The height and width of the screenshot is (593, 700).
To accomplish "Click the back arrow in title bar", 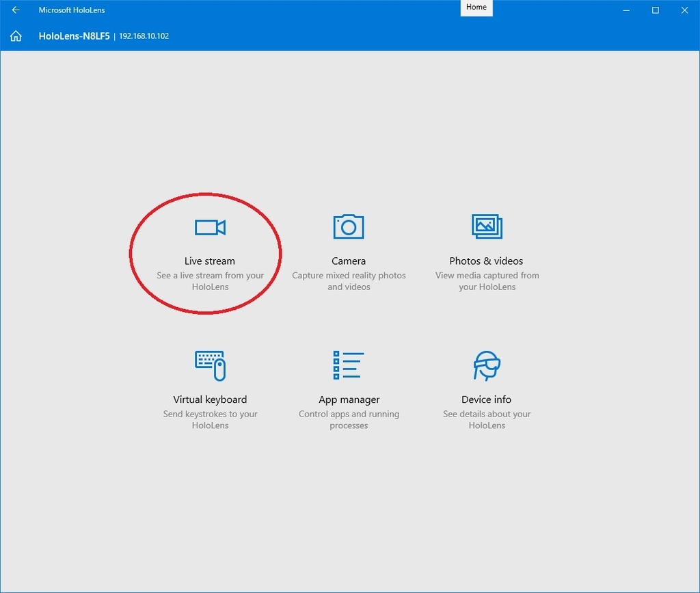I will [16, 10].
